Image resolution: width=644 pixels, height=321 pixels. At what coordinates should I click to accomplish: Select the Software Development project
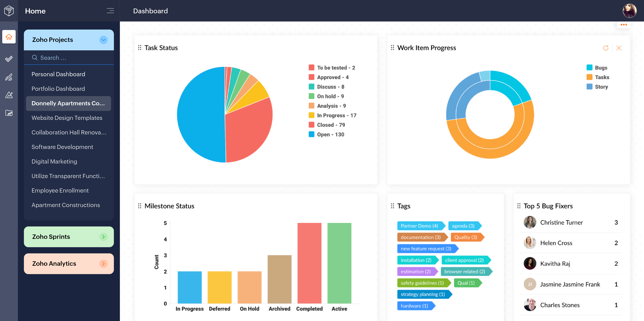tap(62, 147)
